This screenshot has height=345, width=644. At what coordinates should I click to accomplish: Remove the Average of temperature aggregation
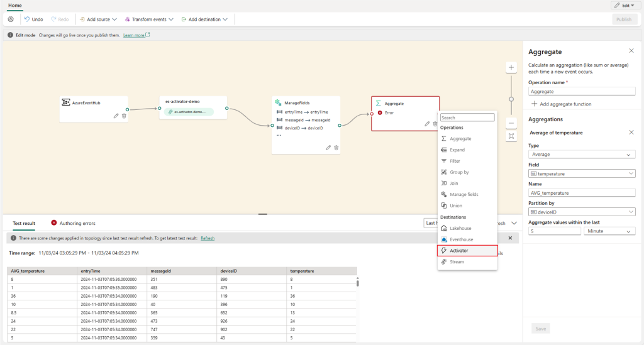631,133
